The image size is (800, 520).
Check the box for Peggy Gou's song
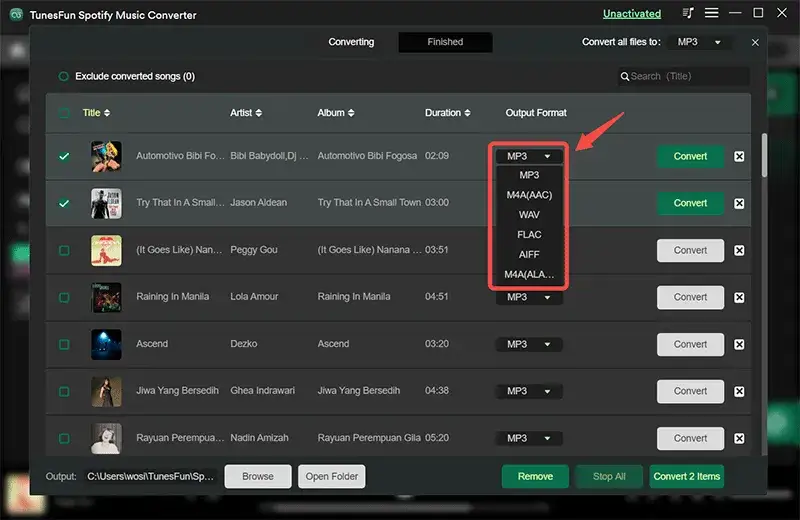click(64, 250)
